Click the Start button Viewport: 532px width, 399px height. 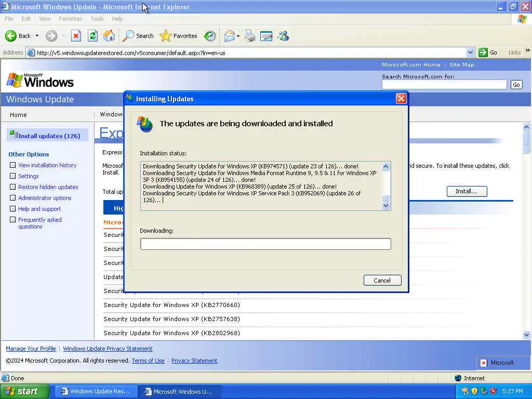(25, 391)
